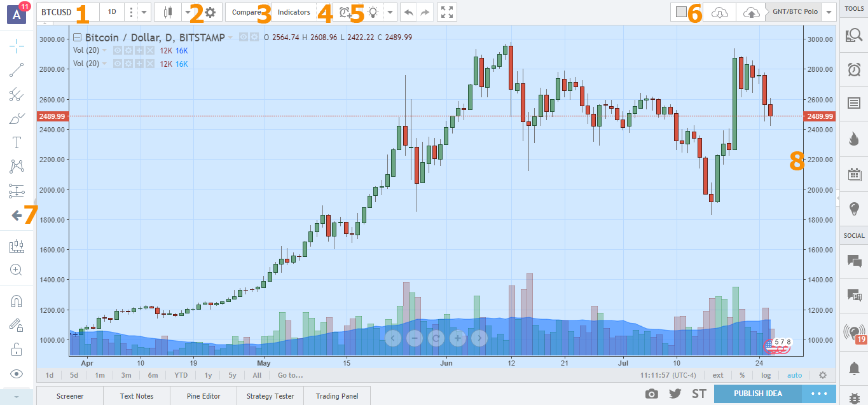Set time range to 3m
Image resolution: width=868 pixels, height=405 pixels.
[x=126, y=375]
